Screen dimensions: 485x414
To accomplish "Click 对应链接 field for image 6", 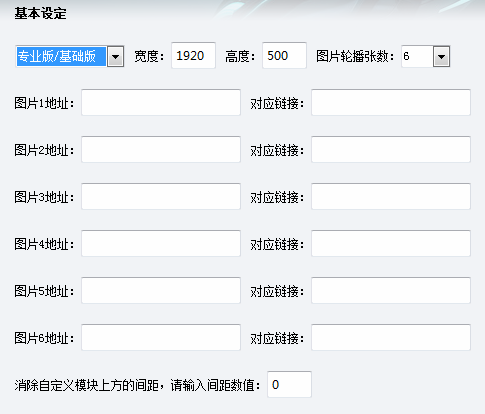I will [391, 337].
